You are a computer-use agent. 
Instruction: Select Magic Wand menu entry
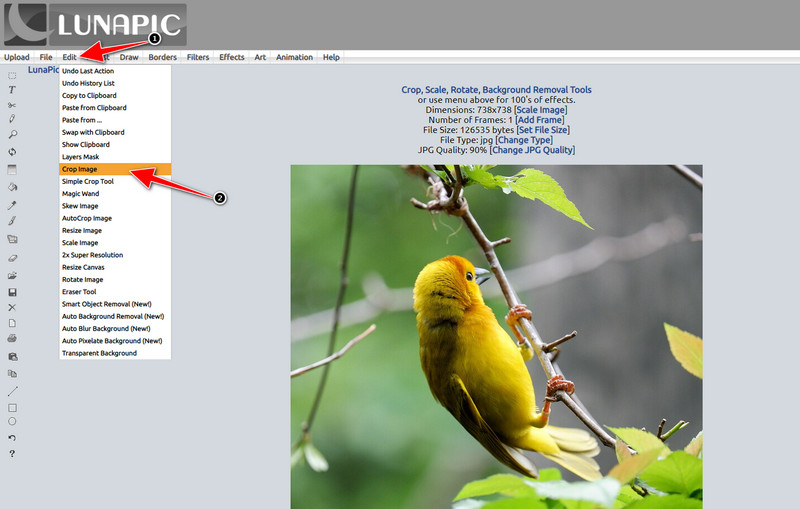point(80,194)
